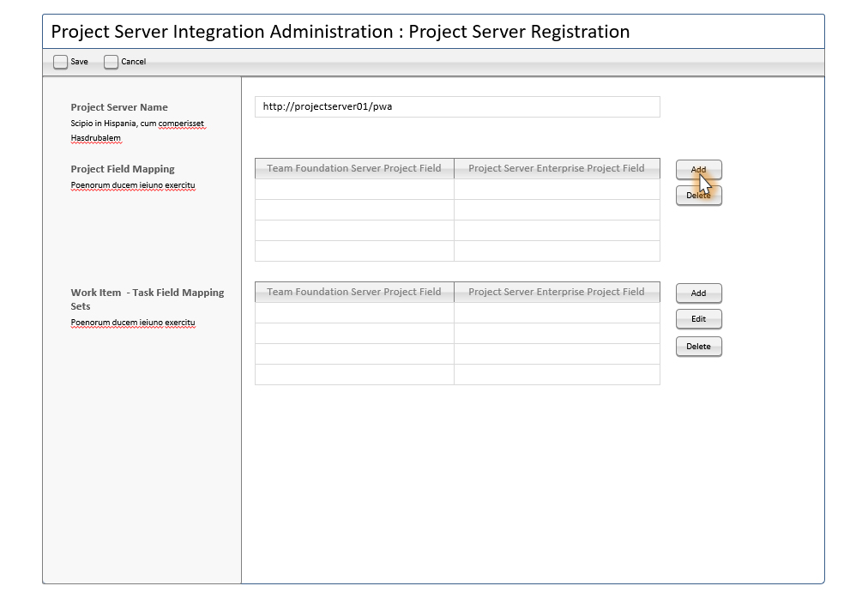
Task: Click the Cancel icon in the toolbar
Action: 111,62
